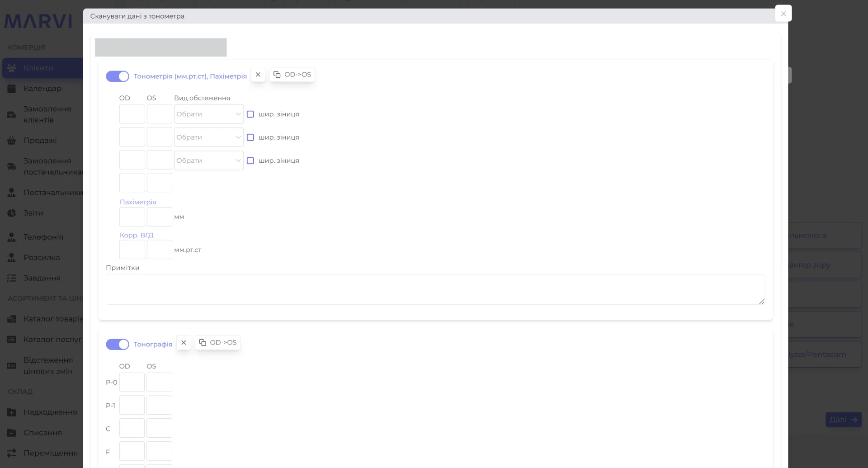868x468 pixels.
Task: Open first Вид обстеження dropdown
Action: pos(209,114)
